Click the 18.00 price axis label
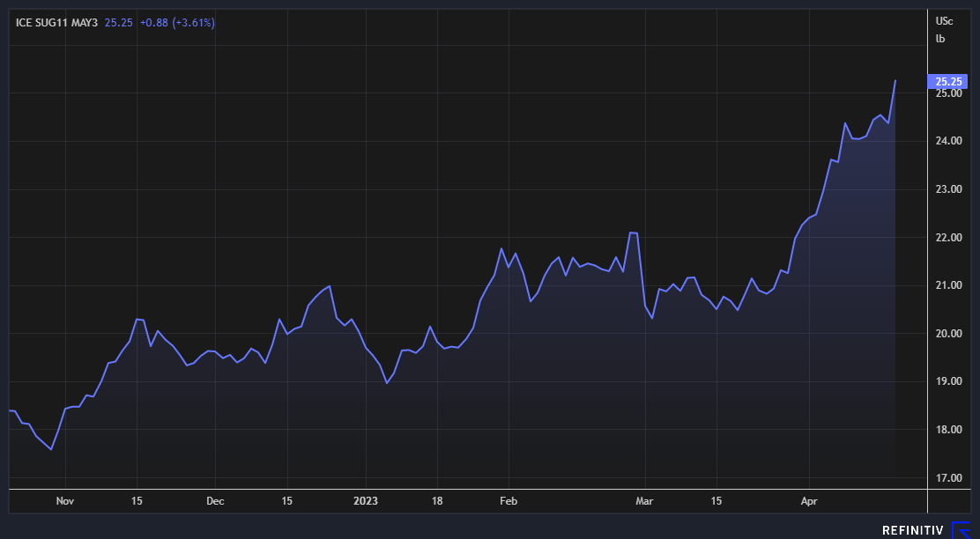The image size is (980, 539). (x=948, y=430)
